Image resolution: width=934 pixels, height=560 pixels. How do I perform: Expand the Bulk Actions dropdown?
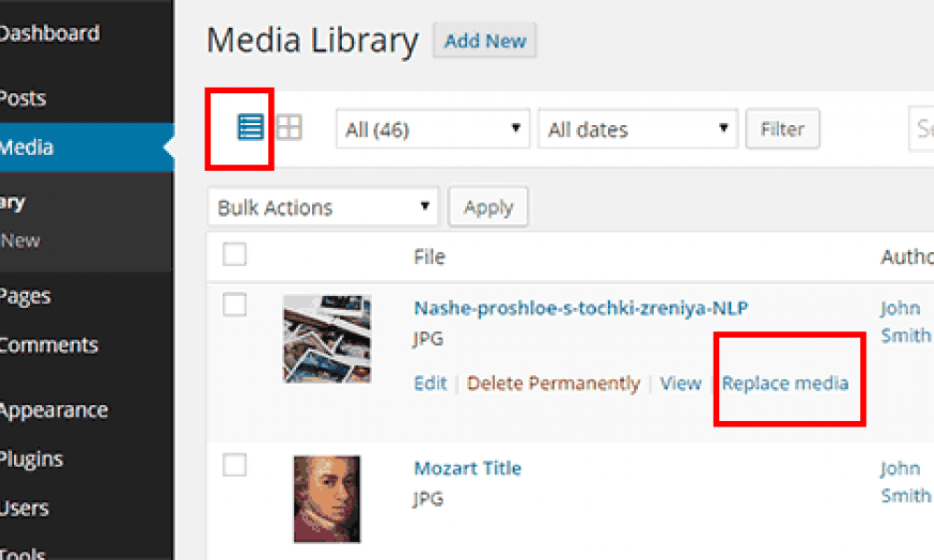tap(323, 207)
